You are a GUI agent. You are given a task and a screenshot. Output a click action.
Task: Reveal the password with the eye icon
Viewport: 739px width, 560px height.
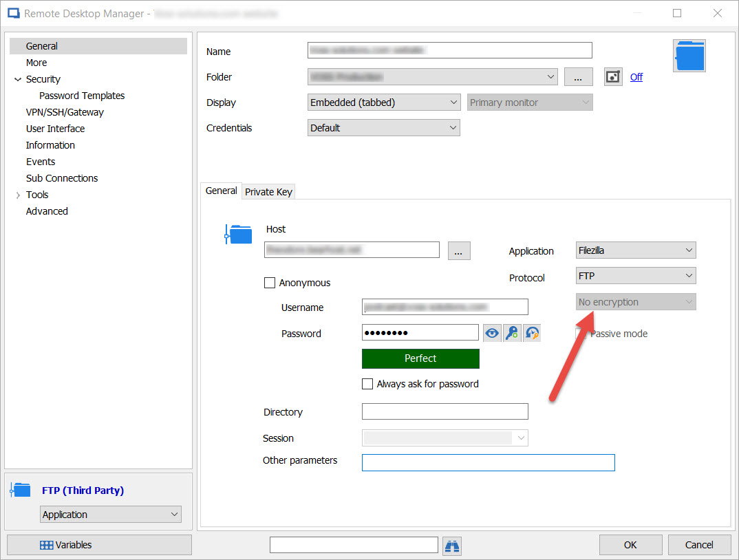[492, 332]
